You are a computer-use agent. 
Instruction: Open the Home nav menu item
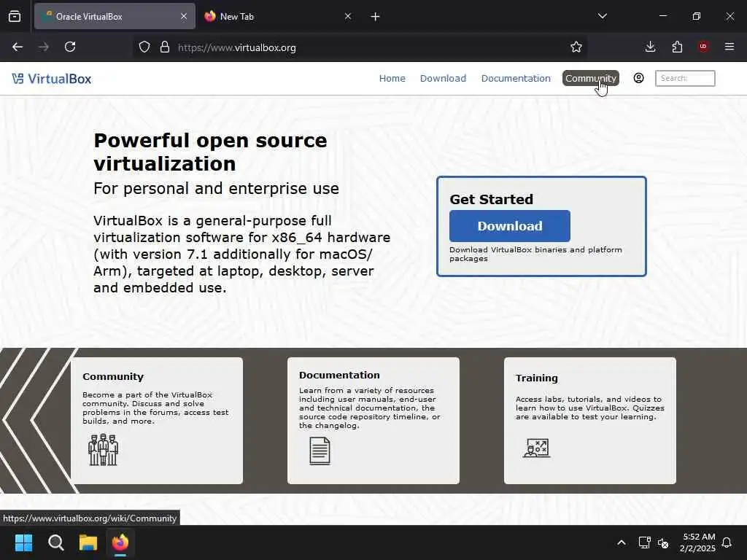coord(392,78)
